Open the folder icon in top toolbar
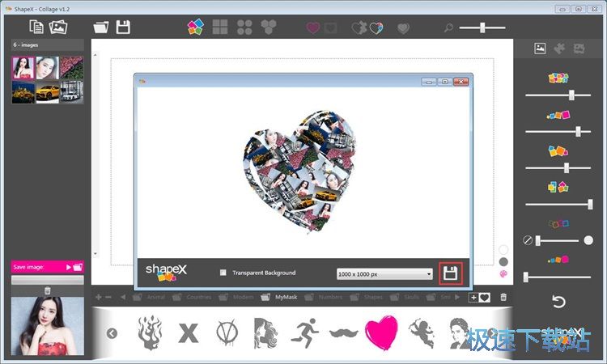607x364 pixels. pyautogui.click(x=101, y=28)
